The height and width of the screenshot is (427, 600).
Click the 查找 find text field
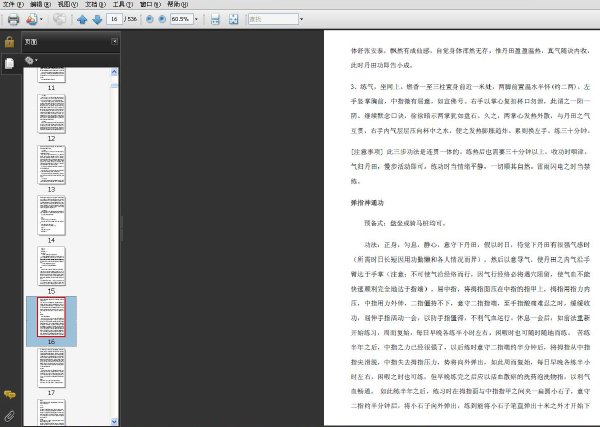(273, 19)
